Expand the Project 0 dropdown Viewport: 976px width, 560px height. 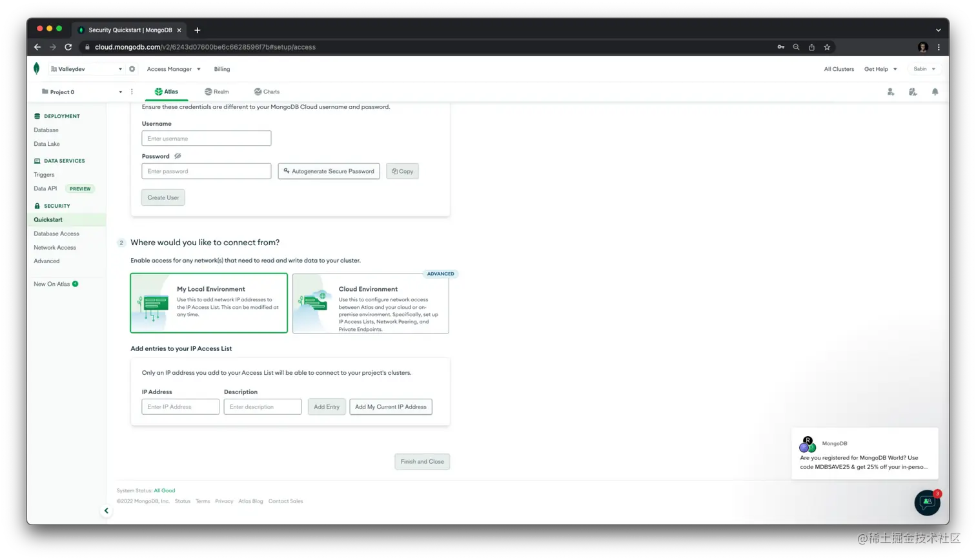120,92
